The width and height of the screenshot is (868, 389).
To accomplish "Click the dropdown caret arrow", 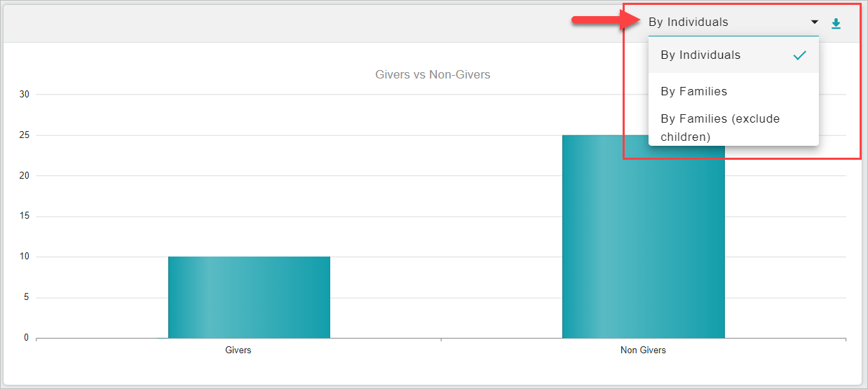I will [x=815, y=22].
